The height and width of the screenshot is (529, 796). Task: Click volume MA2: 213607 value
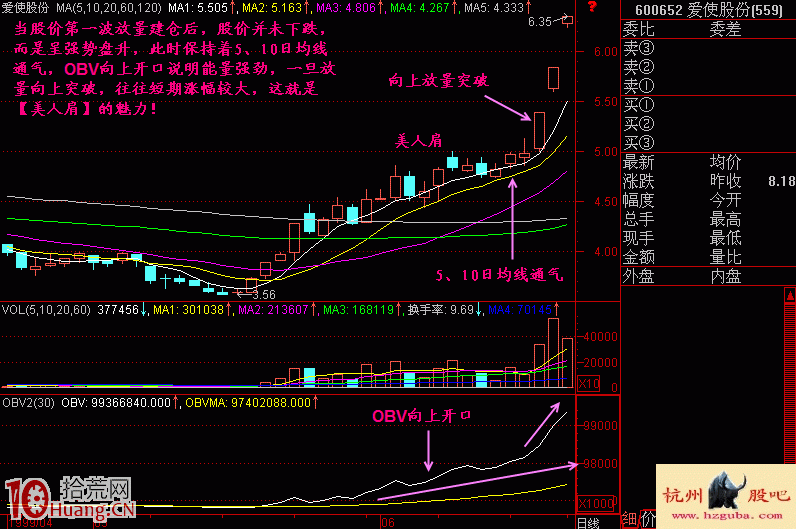pyautogui.click(x=274, y=310)
